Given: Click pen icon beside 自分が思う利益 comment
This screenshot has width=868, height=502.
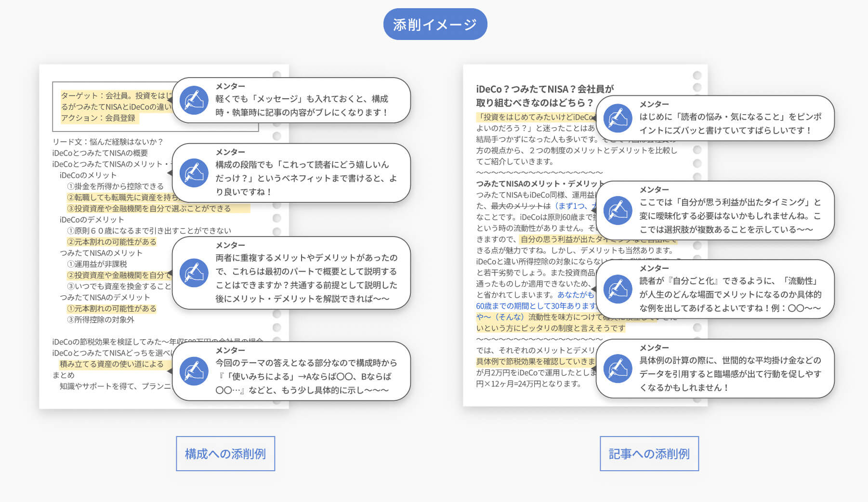Looking at the screenshot, I should (618, 211).
